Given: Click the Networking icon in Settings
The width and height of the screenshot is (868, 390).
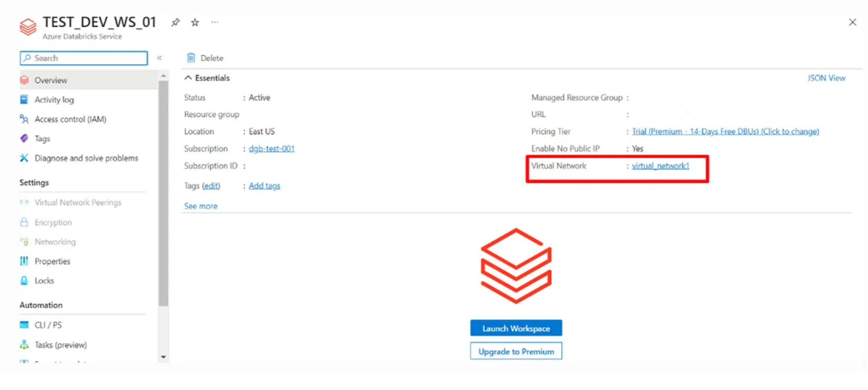Looking at the screenshot, I should 24,242.
